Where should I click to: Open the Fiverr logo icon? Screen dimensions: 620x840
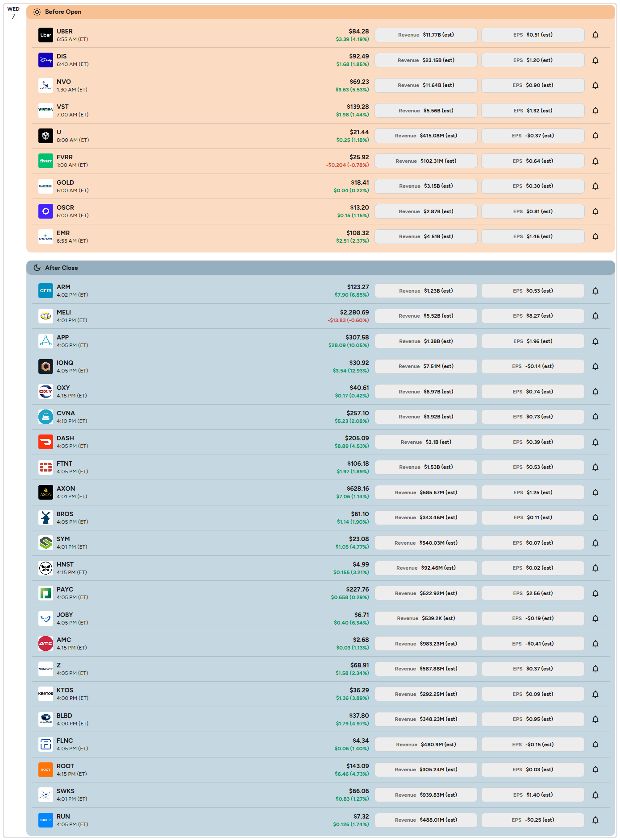(x=46, y=161)
